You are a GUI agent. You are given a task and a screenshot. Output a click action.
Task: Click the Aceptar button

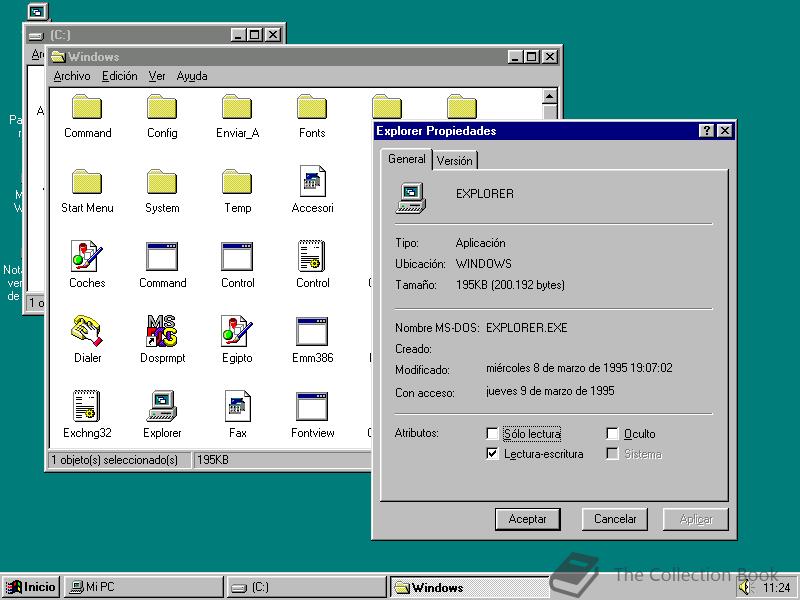click(x=528, y=519)
